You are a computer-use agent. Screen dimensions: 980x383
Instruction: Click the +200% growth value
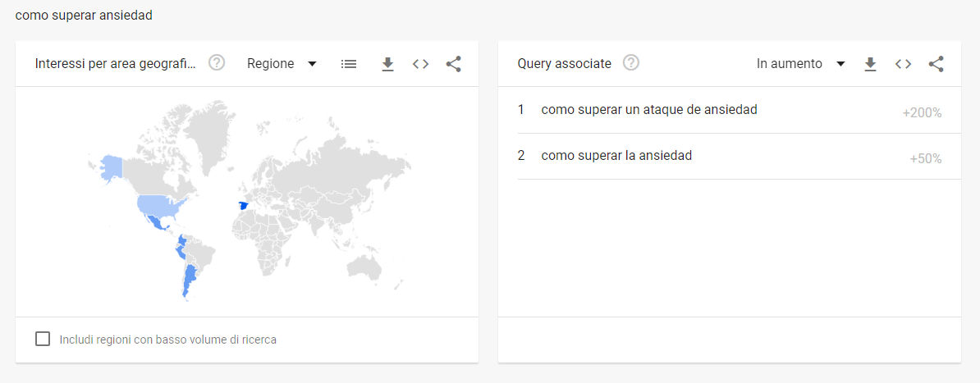922,113
